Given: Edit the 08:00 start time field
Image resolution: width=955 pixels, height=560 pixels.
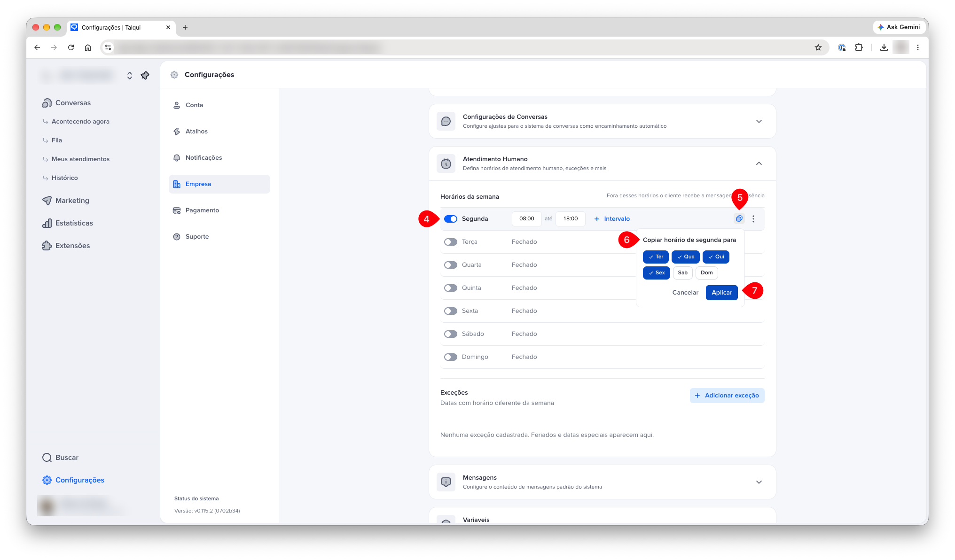Looking at the screenshot, I should [x=526, y=219].
